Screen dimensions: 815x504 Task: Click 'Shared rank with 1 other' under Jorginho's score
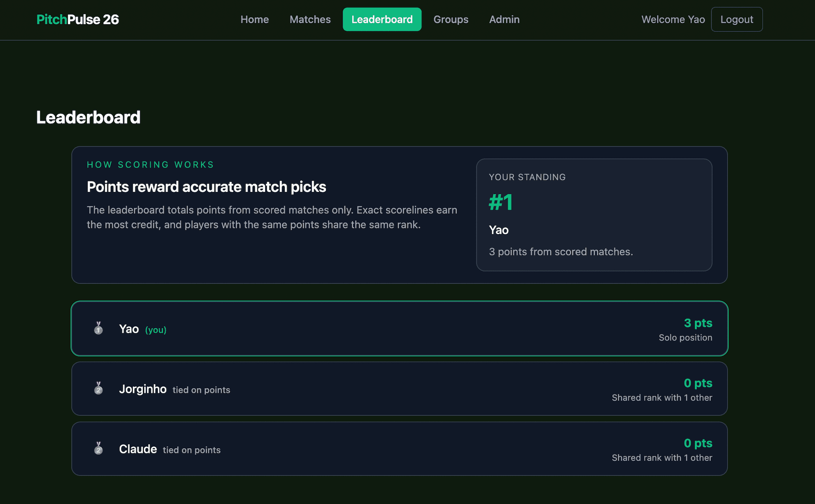pos(662,398)
